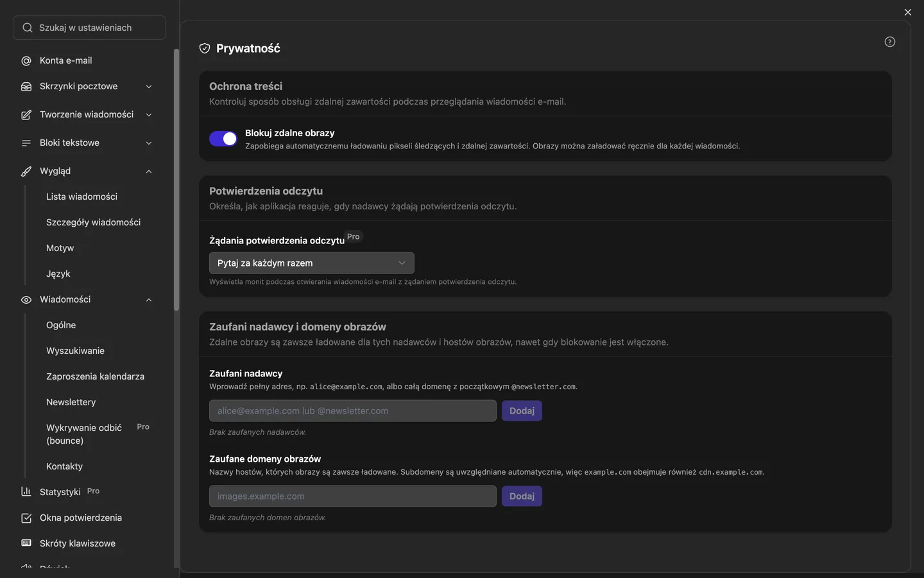Expand the Tworzenie wiadomości section chevron

click(x=149, y=115)
